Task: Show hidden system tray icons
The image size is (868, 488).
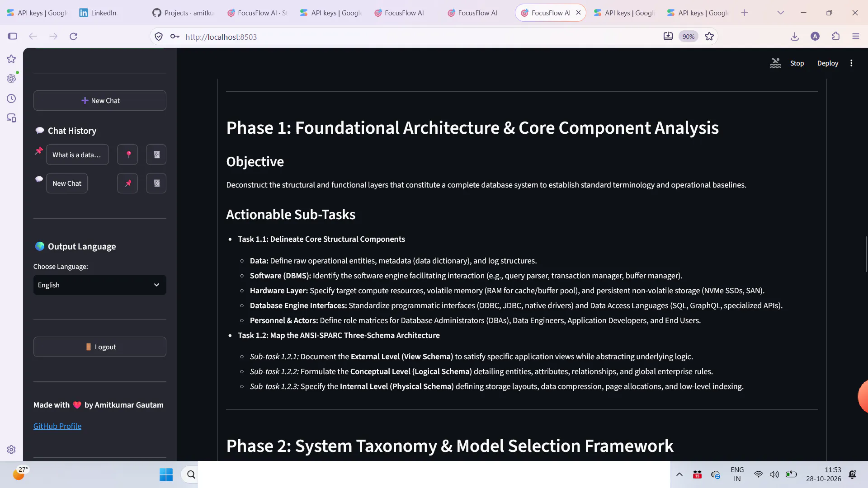Action: (x=679, y=474)
